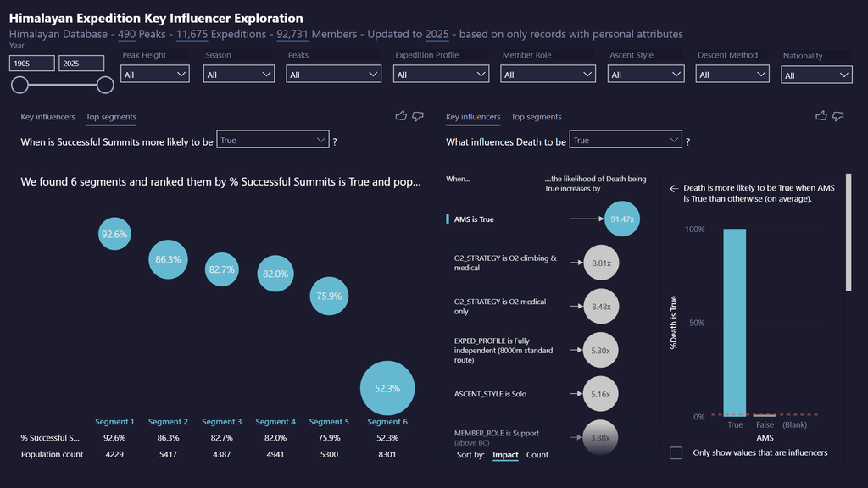Open the Descent Method dropdown
This screenshot has width=868, height=488.
[732, 75]
